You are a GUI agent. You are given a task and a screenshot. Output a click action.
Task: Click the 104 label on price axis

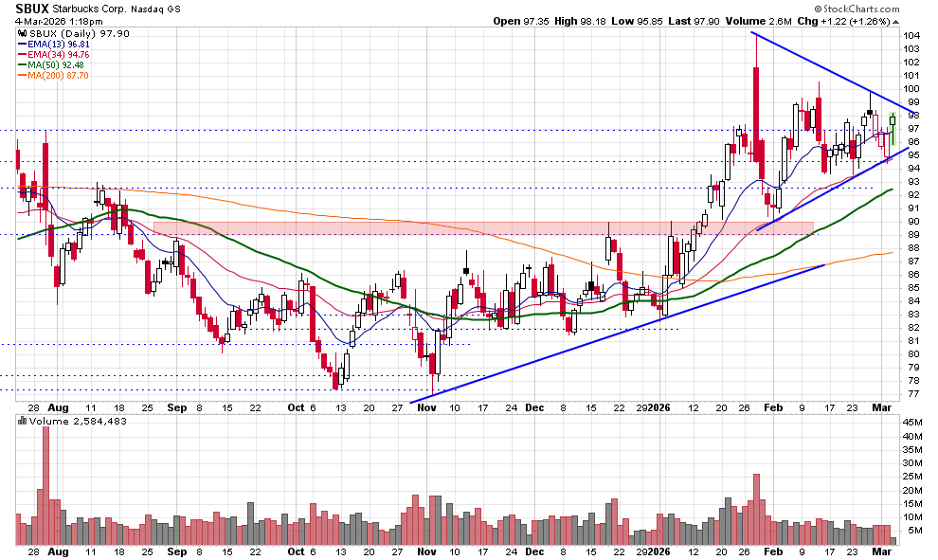(911, 35)
